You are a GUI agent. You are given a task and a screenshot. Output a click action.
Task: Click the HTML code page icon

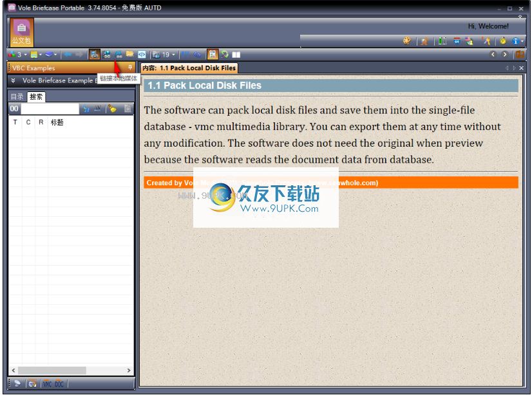tap(142, 55)
